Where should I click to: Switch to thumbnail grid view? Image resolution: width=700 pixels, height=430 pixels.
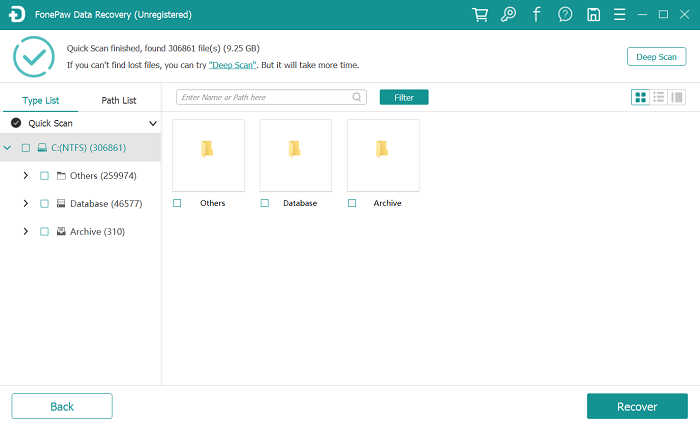640,97
